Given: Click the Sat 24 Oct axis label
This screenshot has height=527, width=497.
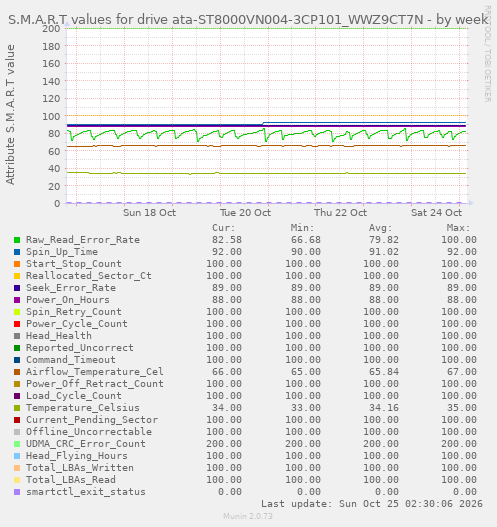Looking at the screenshot, I should 437,213.
